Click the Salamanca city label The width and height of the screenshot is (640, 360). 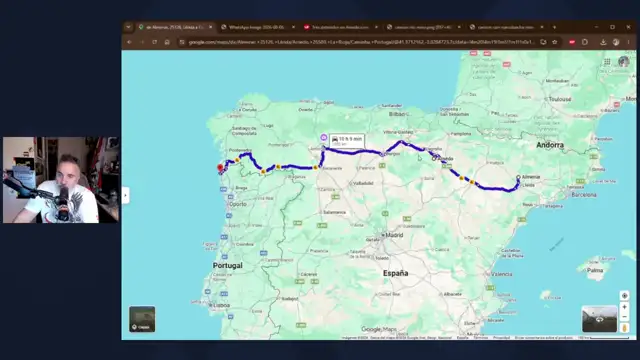(334, 212)
